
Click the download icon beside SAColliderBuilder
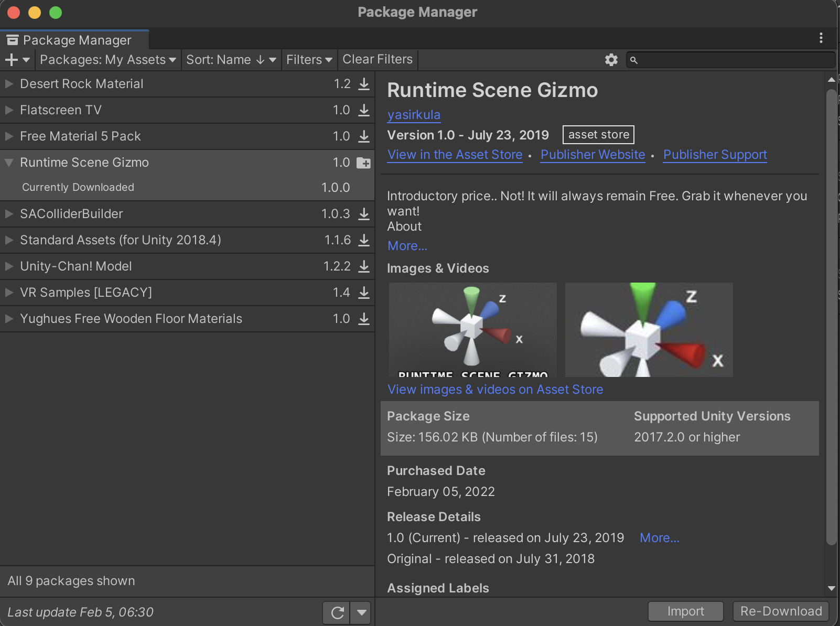[364, 214]
